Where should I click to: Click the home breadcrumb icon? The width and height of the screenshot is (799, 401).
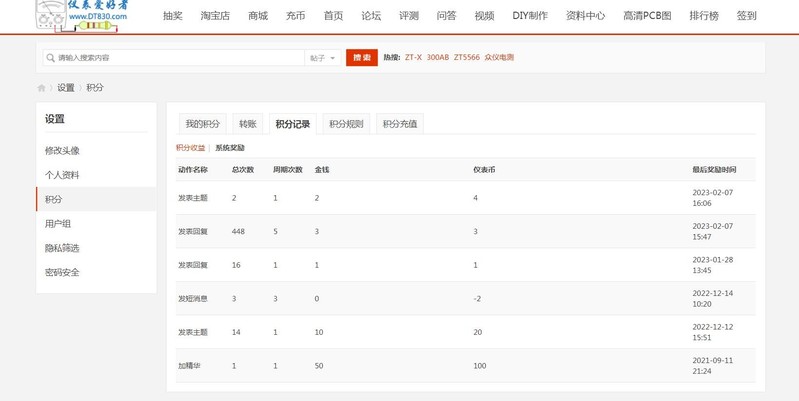[41, 88]
